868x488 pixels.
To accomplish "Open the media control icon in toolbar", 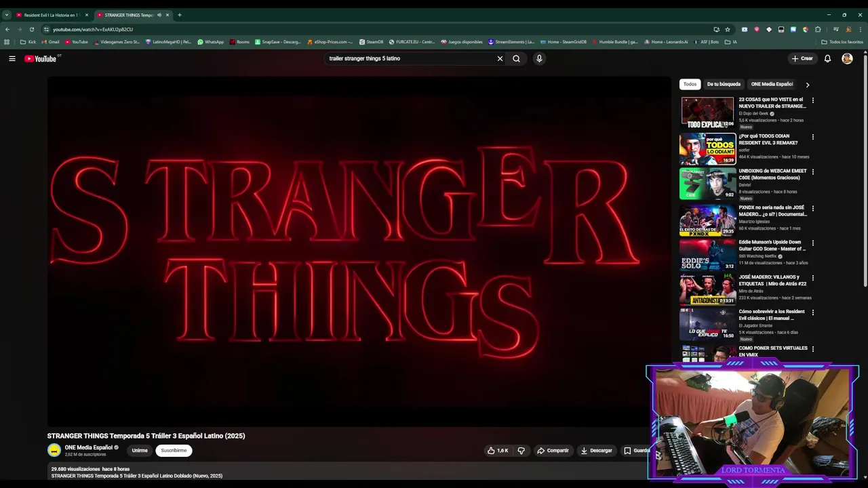I will click(835, 29).
